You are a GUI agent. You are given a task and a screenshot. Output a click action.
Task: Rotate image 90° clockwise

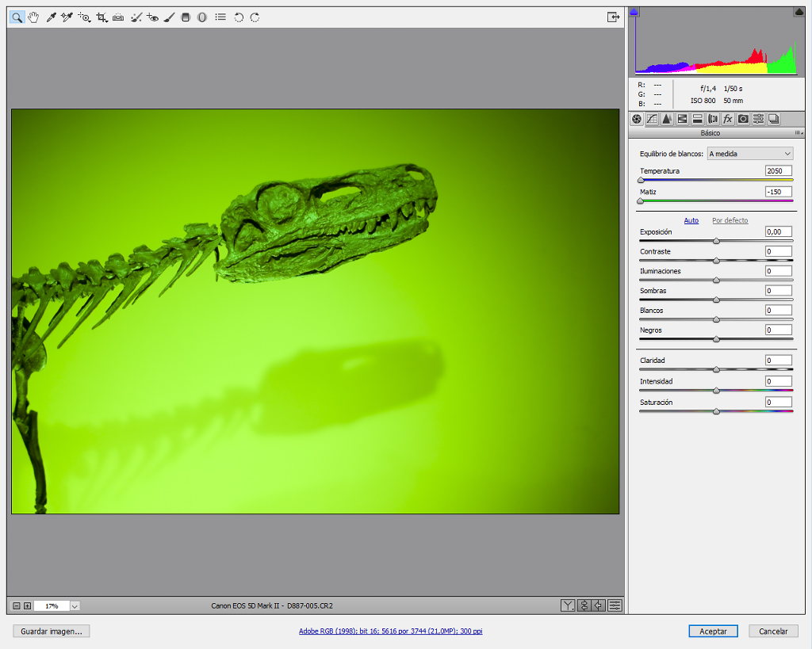click(x=255, y=17)
